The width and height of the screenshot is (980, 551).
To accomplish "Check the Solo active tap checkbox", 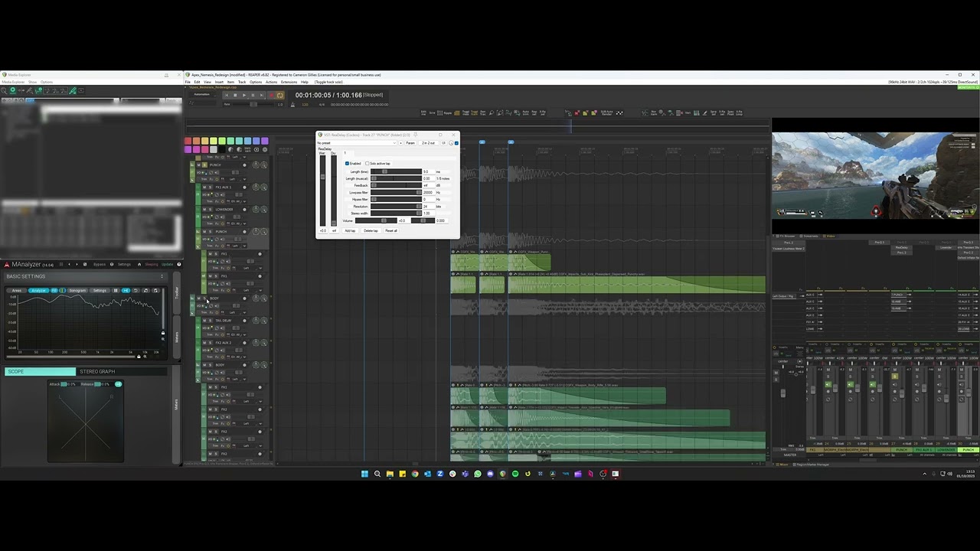I will [x=367, y=164].
